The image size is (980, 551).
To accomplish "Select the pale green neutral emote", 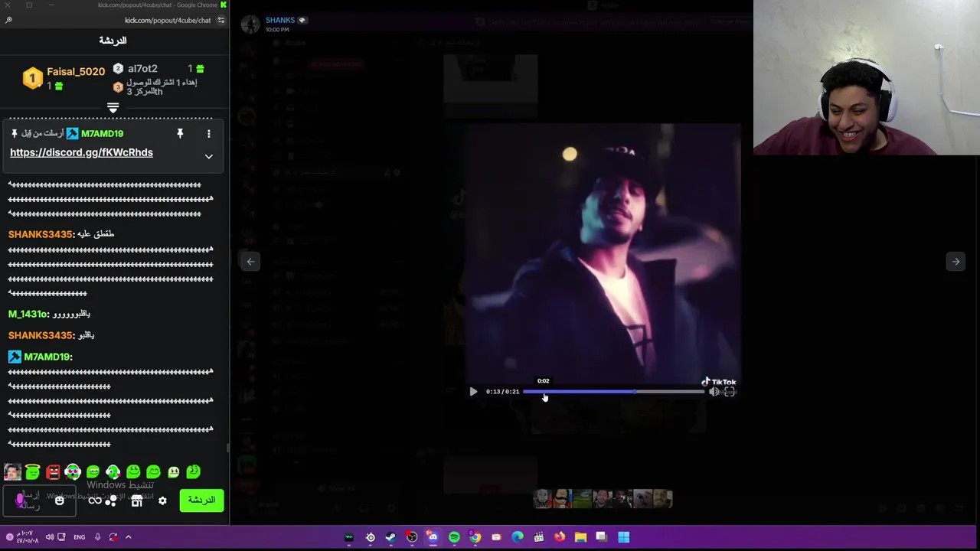I will [x=174, y=472].
